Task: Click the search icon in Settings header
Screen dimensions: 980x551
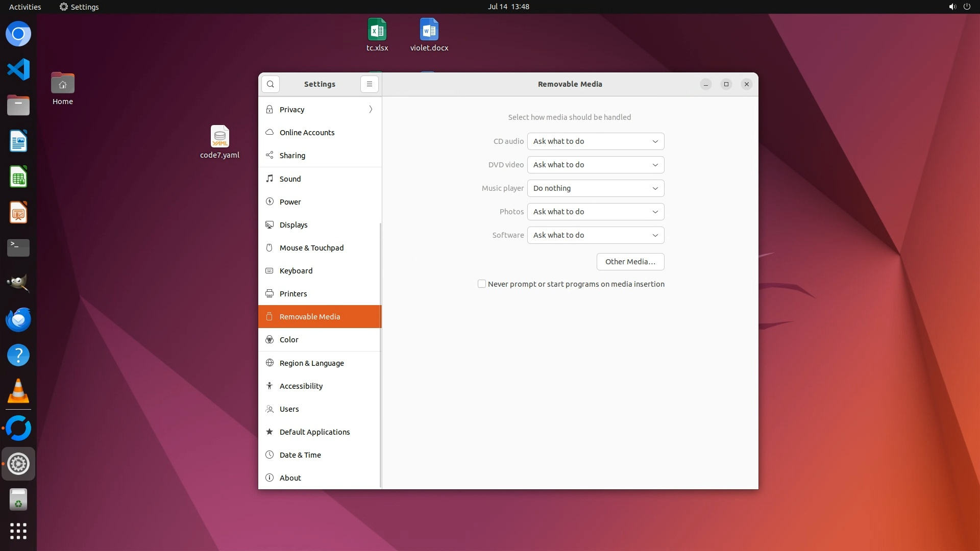Action: point(271,84)
